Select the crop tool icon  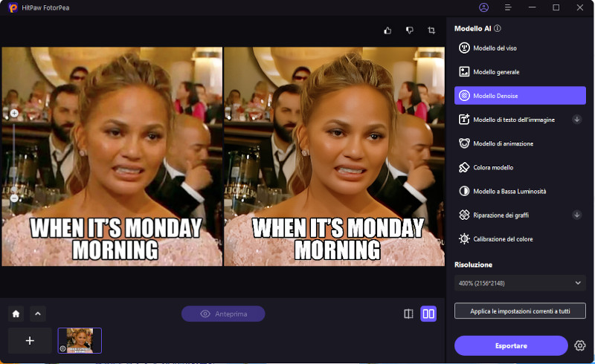coord(431,30)
